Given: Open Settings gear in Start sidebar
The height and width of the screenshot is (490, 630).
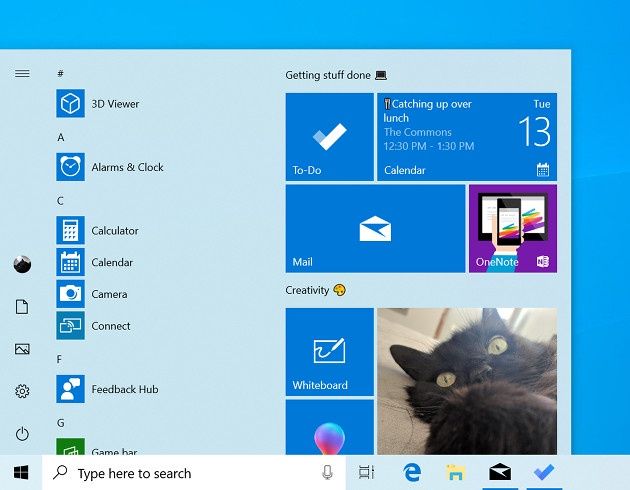Looking at the screenshot, I should [22, 391].
